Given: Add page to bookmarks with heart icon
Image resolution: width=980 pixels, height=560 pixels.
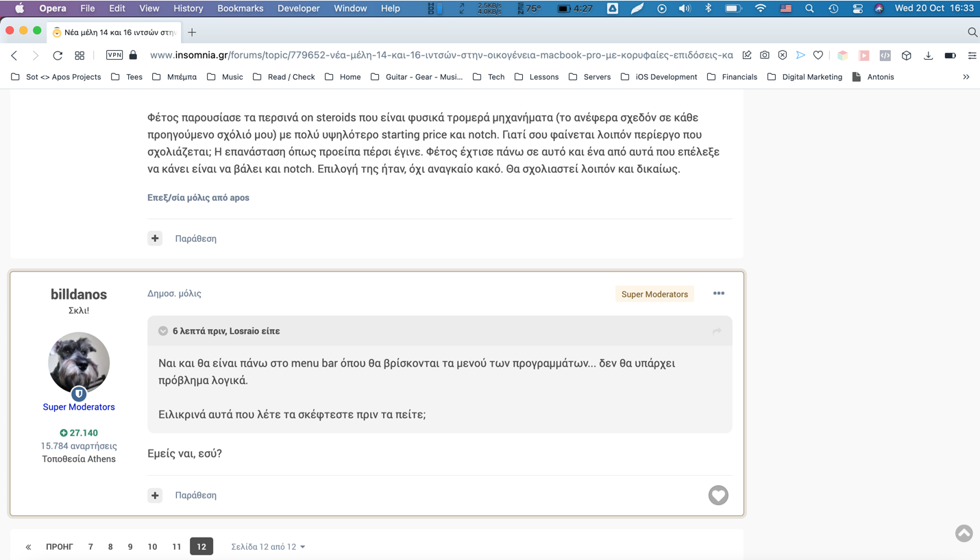Looking at the screenshot, I should point(818,56).
